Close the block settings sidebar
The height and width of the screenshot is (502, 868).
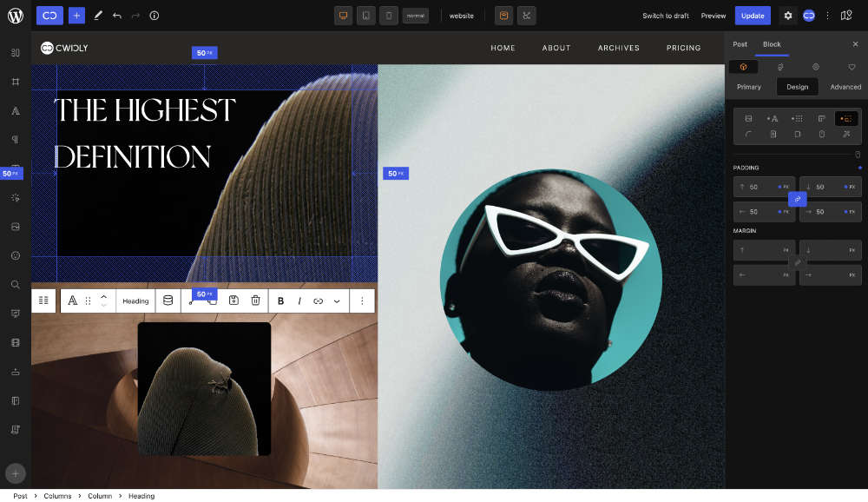point(855,44)
